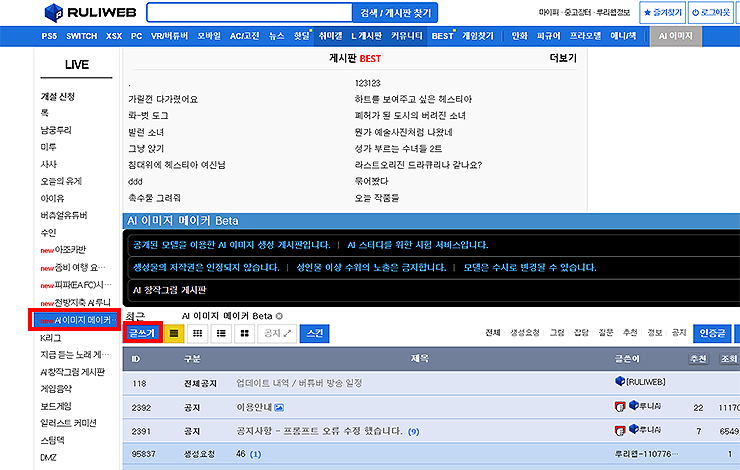Click the author badge icon in row 2392
740x470 pixels.
tap(620, 406)
